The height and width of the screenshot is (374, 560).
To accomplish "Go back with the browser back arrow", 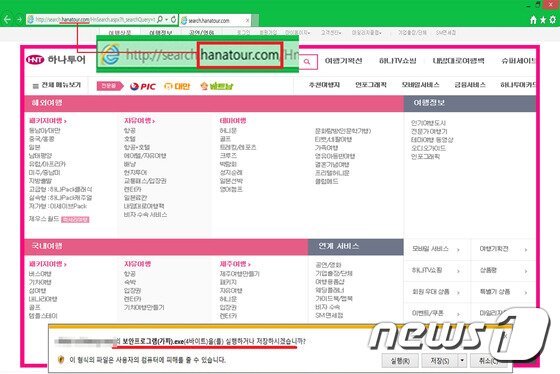I will tap(7, 20).
